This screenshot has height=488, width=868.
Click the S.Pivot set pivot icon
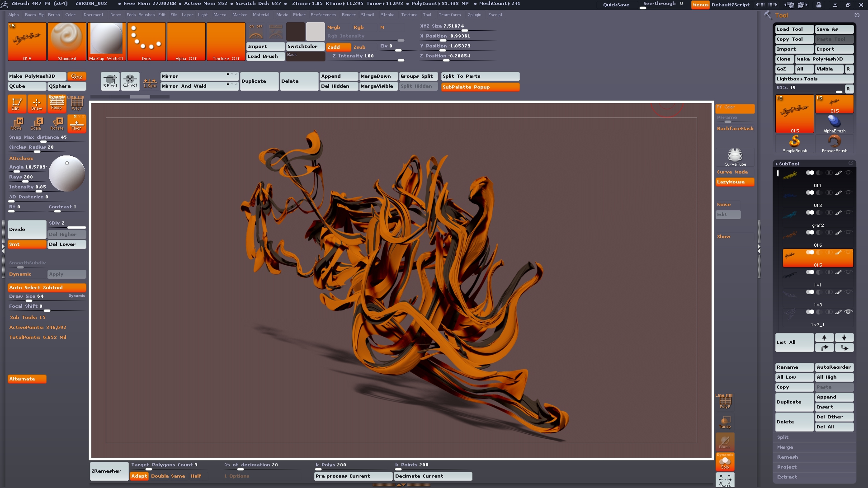[110, 81]
